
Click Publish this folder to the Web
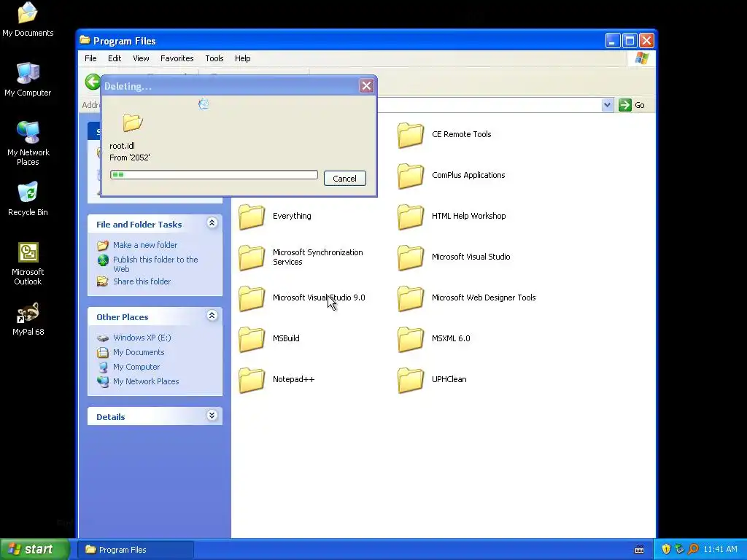pos(155,264)
